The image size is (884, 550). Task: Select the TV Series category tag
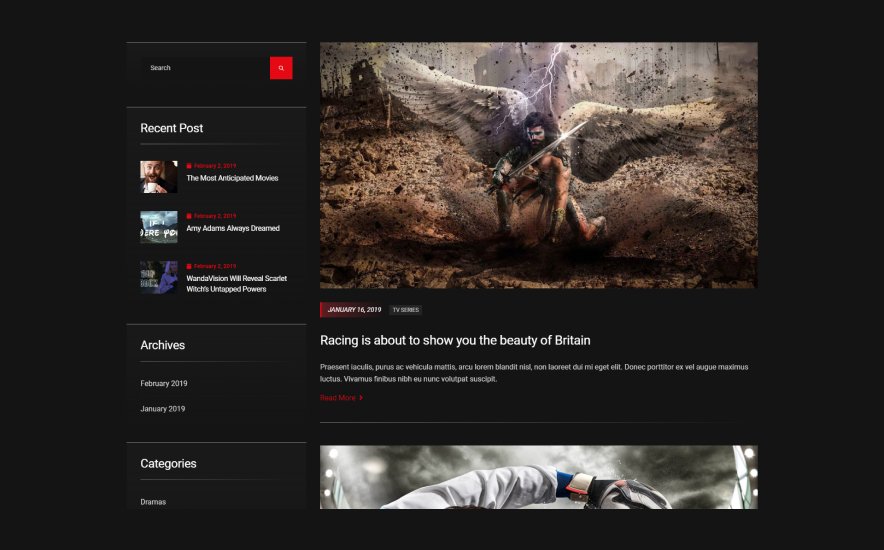(x=406, y=310)
